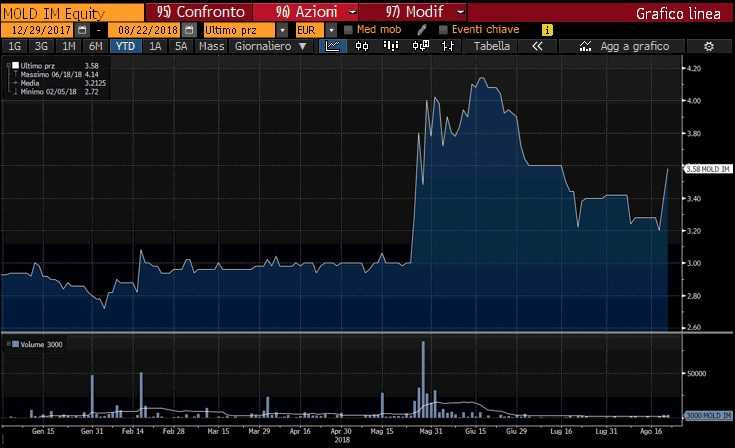The height and width of the screenshot is (448, 735).
Task: Expand the 96) Azioni dropdown arrow
Action: [352, 12]
